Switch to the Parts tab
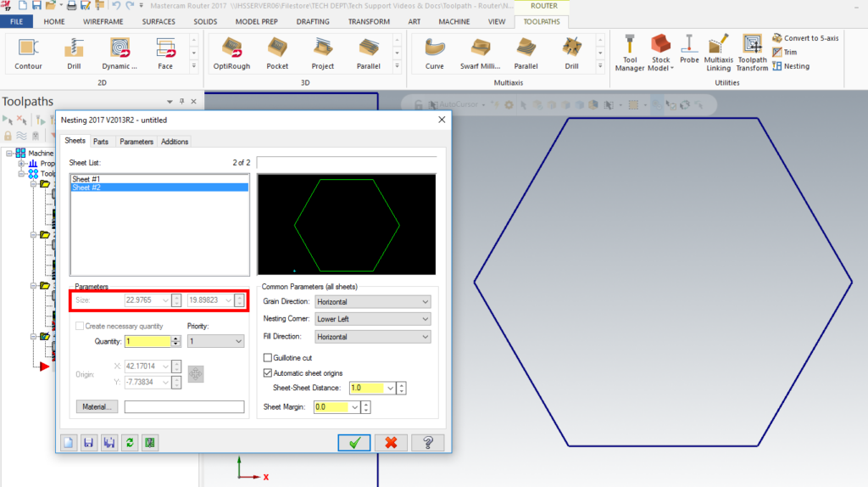This screenshot has width=868, height=487. pos(101,142)
